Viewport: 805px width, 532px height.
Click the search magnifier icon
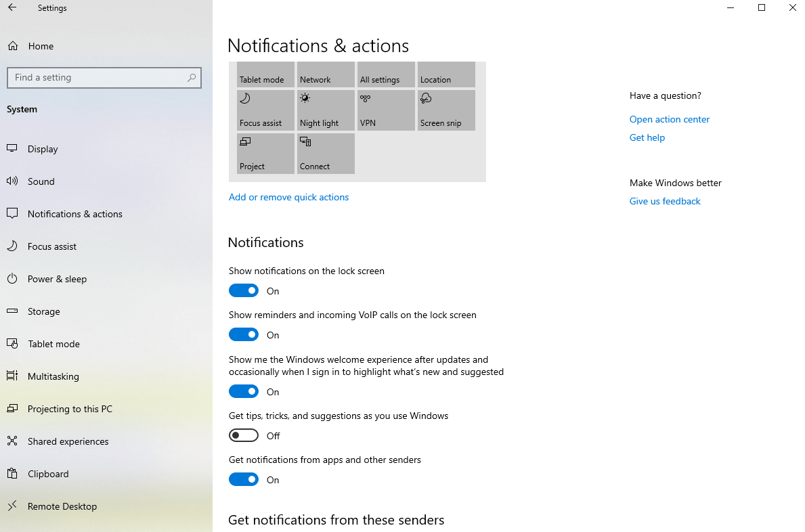click(192, 77)
